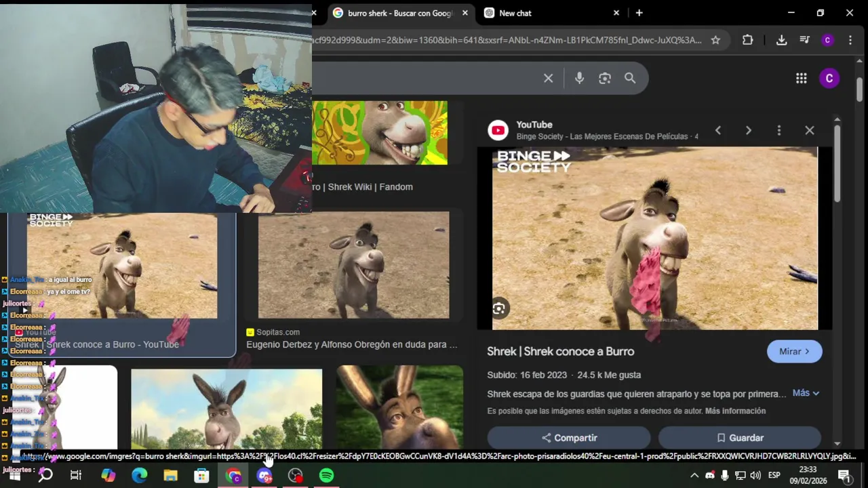Open Spotify from the taskbar

click(x=327, y=476)
